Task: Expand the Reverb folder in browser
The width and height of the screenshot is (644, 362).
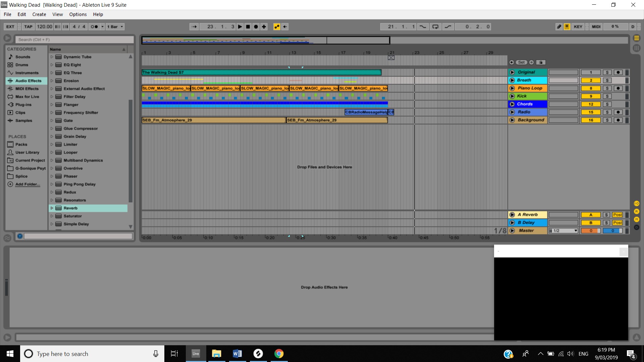Action: [52, 208]
